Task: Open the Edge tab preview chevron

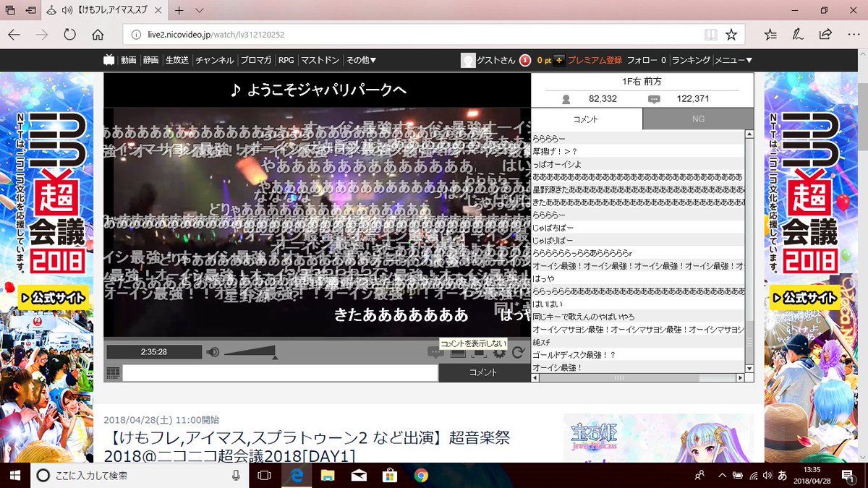Action: pos(200,11)
